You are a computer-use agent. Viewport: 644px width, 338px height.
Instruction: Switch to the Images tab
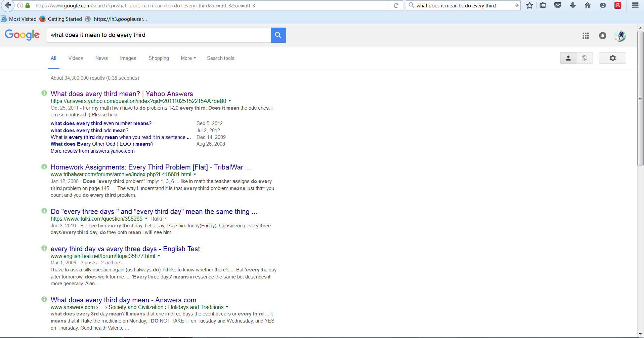click(128, 58)
